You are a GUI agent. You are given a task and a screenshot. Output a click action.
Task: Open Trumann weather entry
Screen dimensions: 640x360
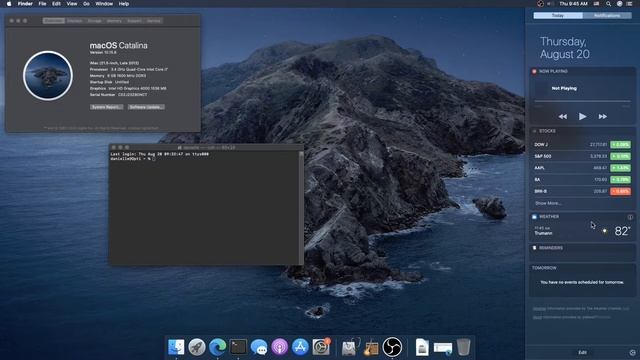[x=582, y=231]
